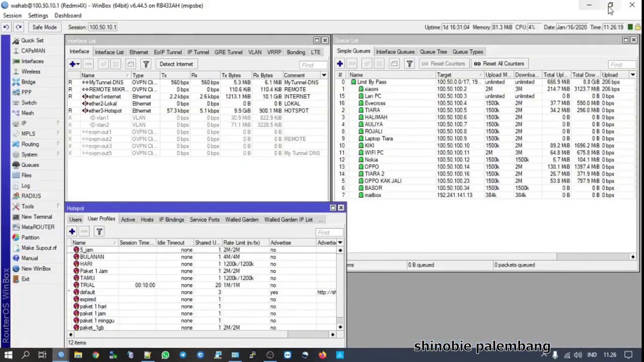Click Reset All Counters button

[499, 64]
